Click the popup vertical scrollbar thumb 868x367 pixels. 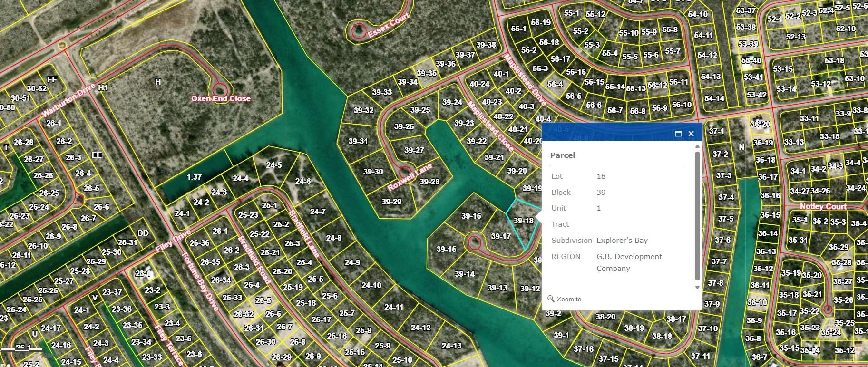pos(697,214)
